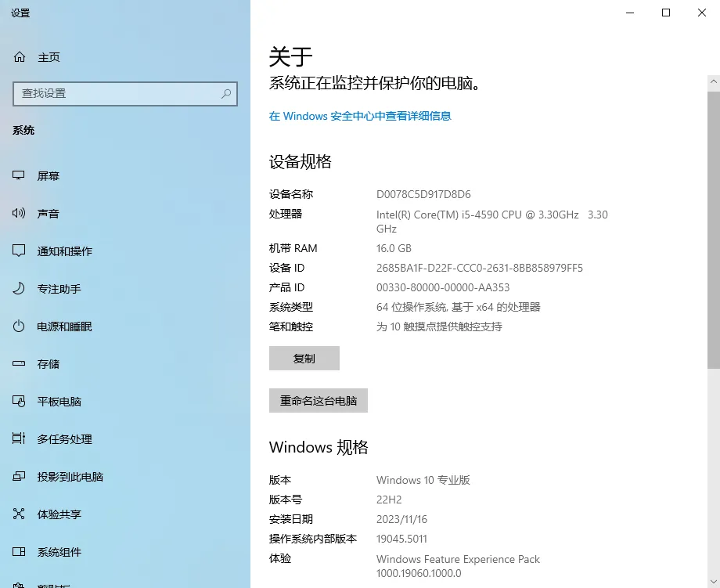Click the 22H2 version value
This screenshot has height=588, width=720.
pyautogui.click(x=389, y=500)
